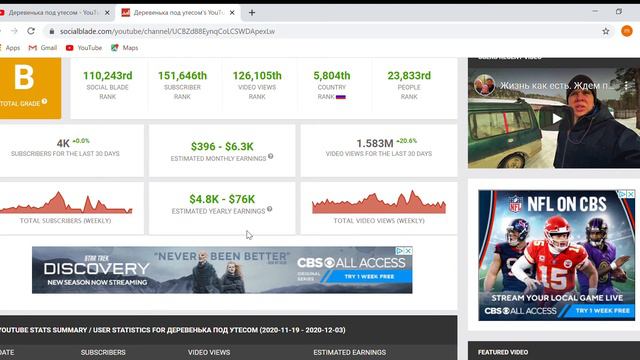Click the channel avatar in the video
Screen dimensions: 640x360
pyautogui.click(x=484, y=85)
